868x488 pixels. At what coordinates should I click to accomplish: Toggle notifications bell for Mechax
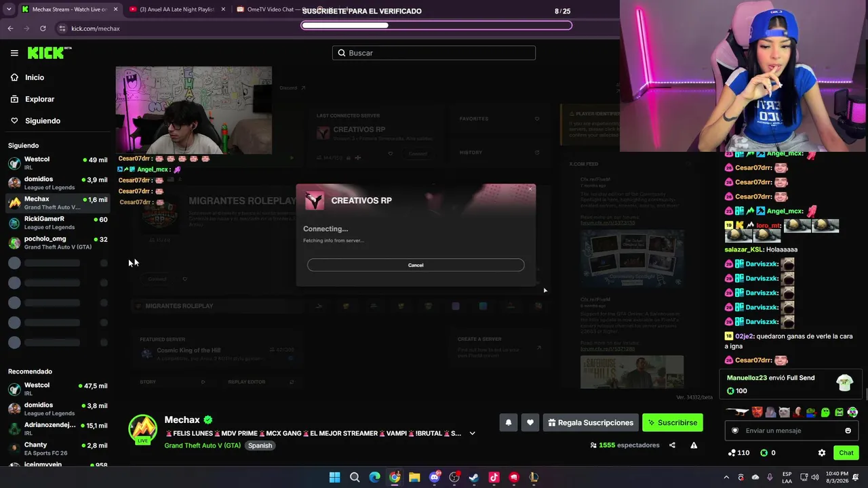508,422
